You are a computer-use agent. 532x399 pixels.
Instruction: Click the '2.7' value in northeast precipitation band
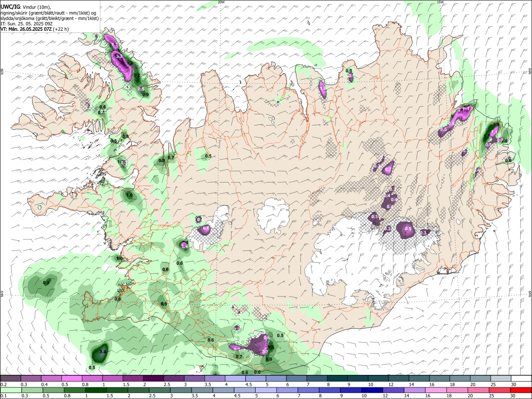click(461, 111)
